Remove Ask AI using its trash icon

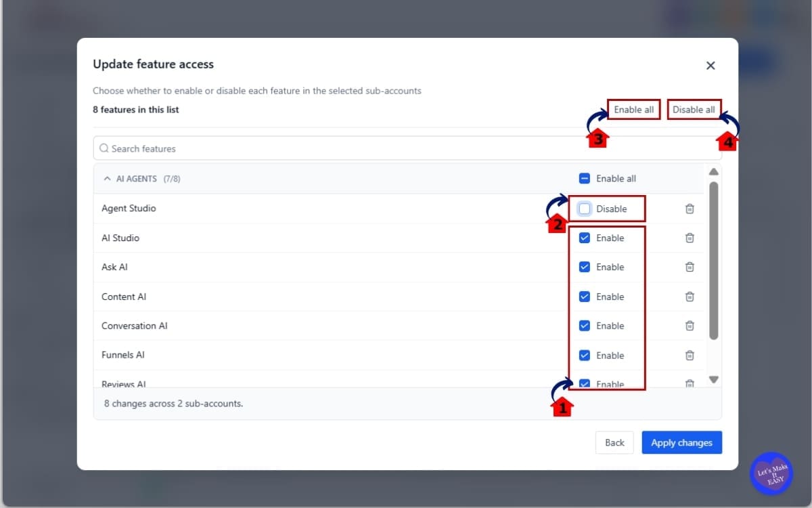click(690, 267)
